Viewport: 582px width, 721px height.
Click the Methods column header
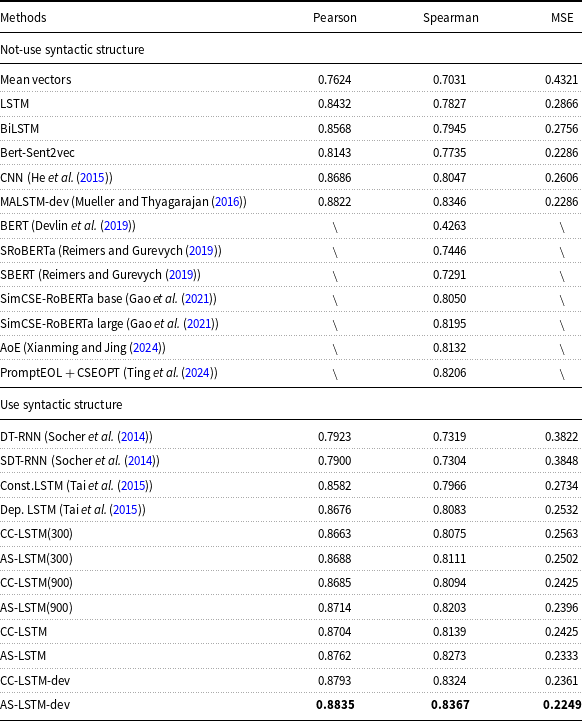coord(23,17)
